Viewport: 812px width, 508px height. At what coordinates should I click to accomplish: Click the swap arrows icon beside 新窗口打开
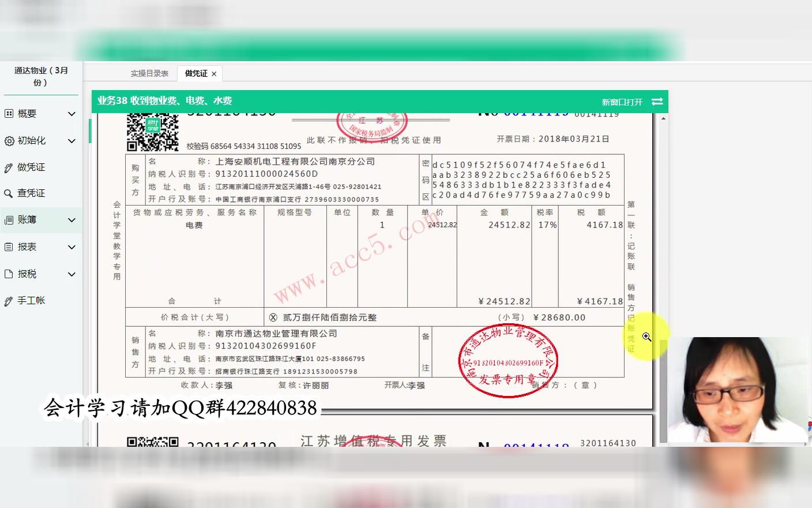pos(657,102)
